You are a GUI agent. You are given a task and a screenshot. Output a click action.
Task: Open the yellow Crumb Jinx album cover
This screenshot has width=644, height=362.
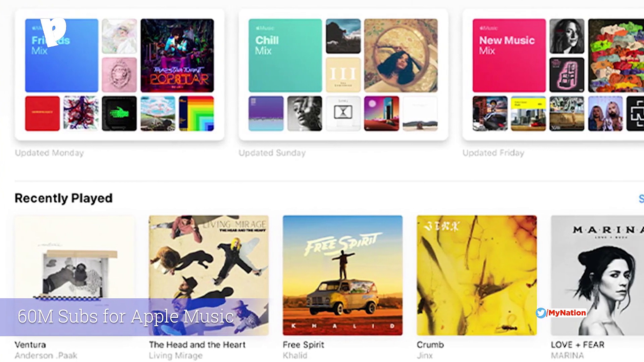pyautogui.click(x=477, y=275)
